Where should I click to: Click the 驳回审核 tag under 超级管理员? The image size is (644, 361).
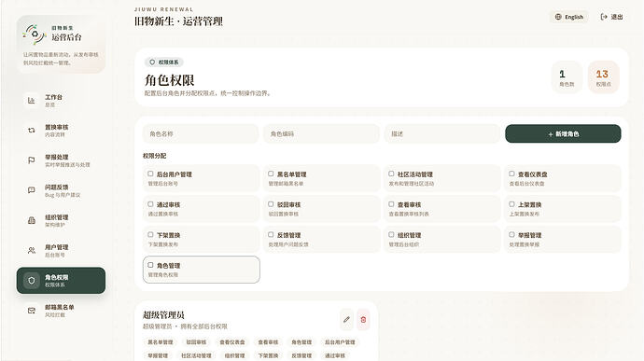(196, 342)
